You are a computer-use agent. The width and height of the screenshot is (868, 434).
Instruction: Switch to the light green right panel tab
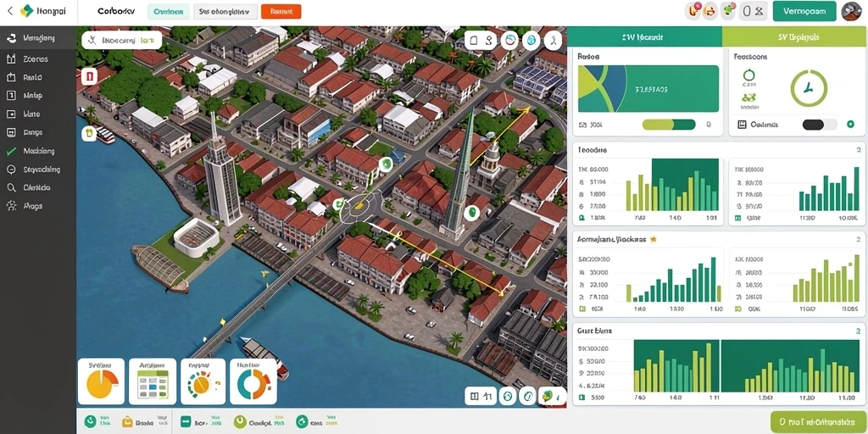(795, 37)
